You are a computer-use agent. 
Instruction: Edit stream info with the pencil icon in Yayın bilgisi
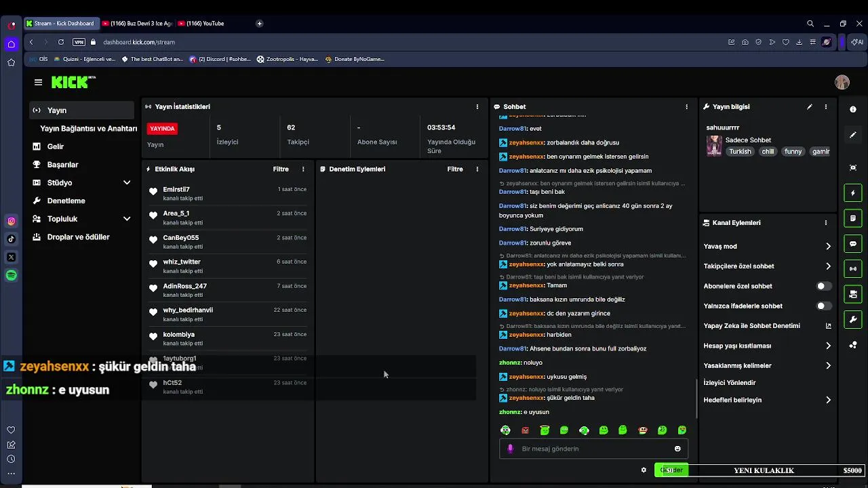[x=809, y=106]
